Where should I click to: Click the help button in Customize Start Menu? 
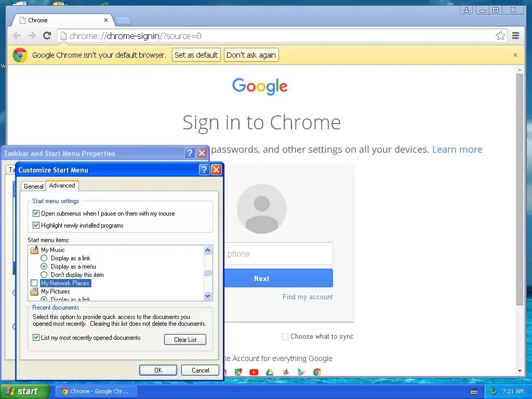tap(204, 170)
